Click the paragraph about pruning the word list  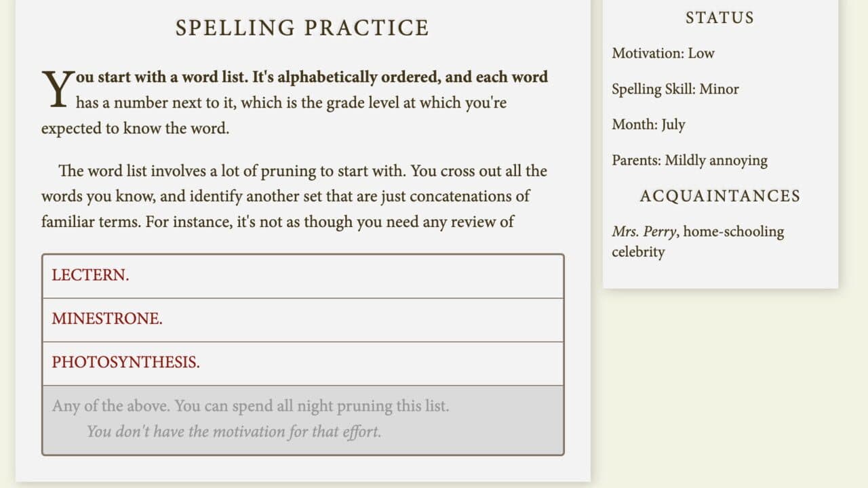(294, 196)
